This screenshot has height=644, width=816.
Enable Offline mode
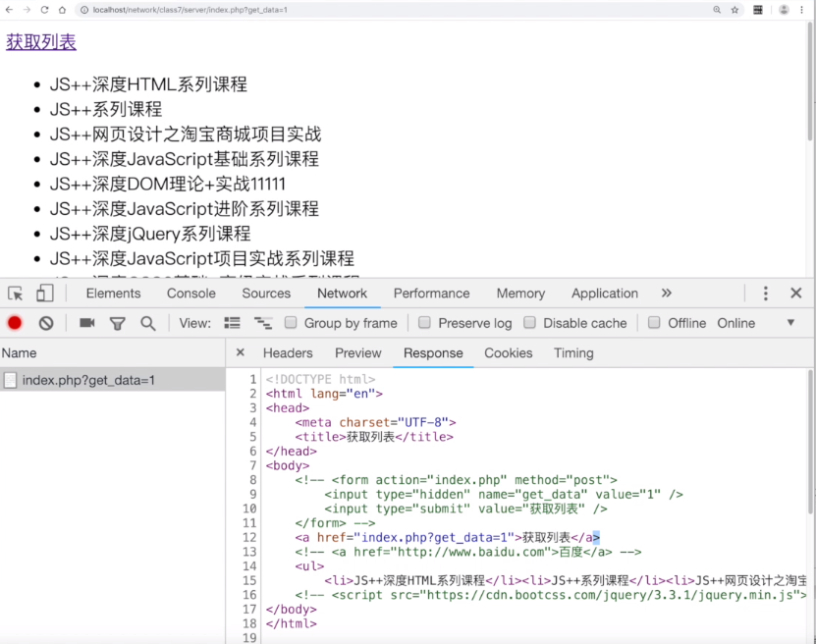point(654,323)
